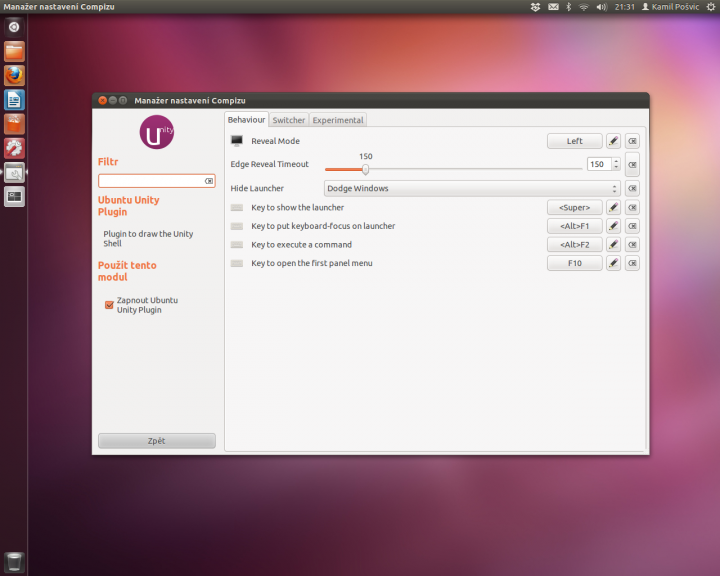Image resolution: width=720 pixels, height=576 pixels.
Task: Open LibreOffice Writer from launcher
Action: point(14,100)
